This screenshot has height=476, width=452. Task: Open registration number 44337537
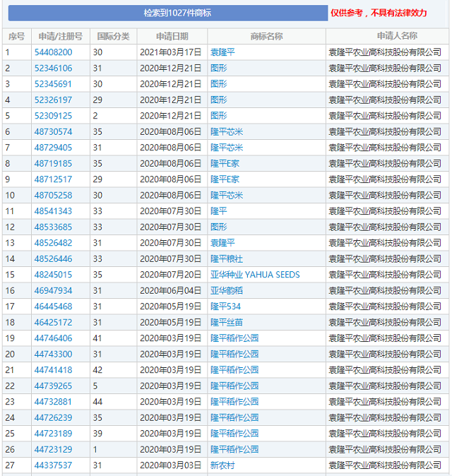pyautogui.click(x=53, y=465)
